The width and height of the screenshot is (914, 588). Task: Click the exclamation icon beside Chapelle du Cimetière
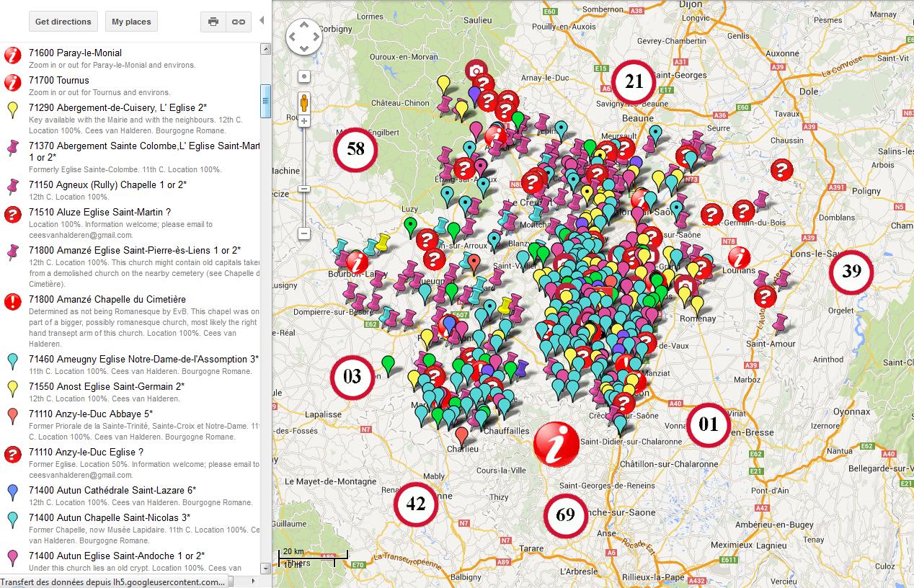coord(12,301)
